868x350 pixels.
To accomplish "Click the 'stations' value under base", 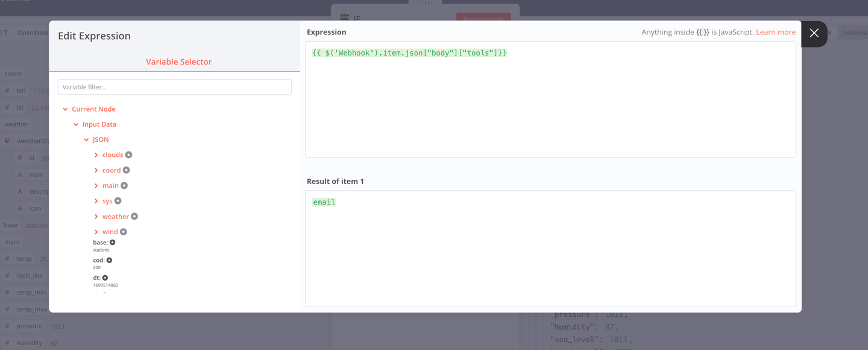I will pos(101,250).
